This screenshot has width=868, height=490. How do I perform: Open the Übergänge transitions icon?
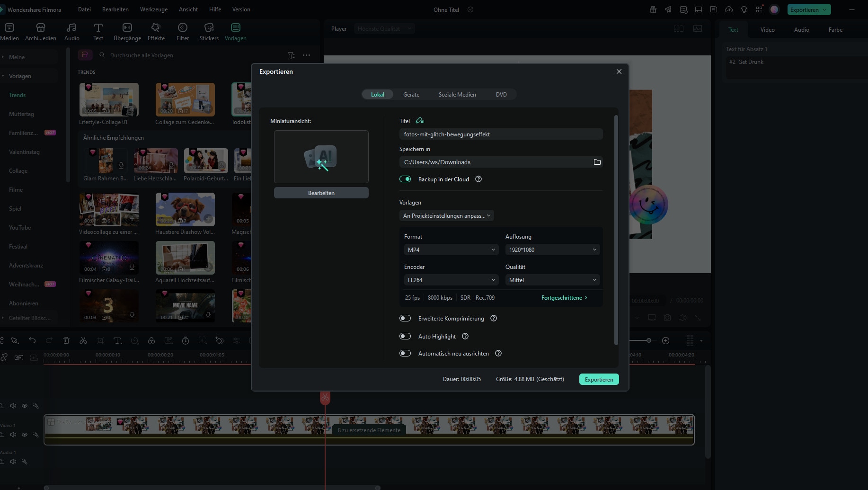[127, 32]
